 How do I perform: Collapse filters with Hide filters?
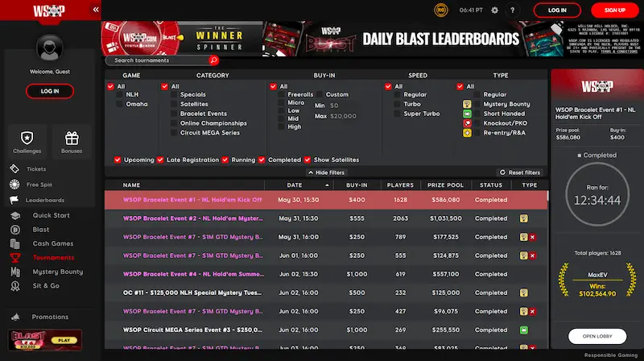click(x=326, y=172)
